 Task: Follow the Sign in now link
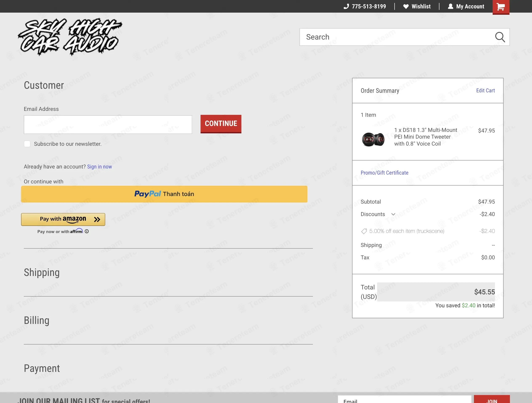click(100, 167)
